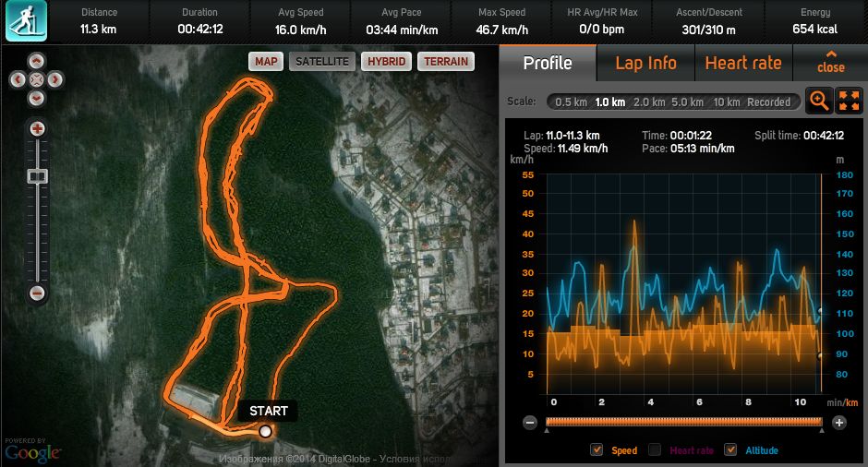
Task: Expand the chart to fullscreen
Action: tap(849, 102)
